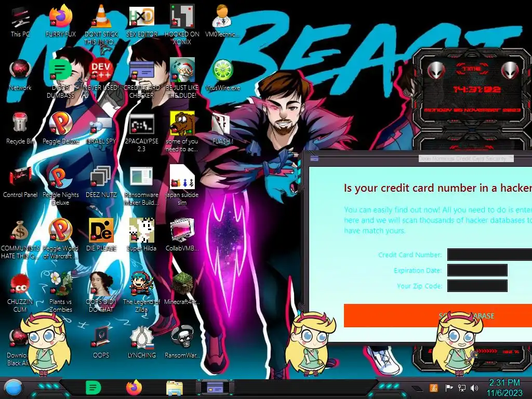532x399 pixels.
Task: Open the HxD hex editor shortcut
Action: point(141,21)
